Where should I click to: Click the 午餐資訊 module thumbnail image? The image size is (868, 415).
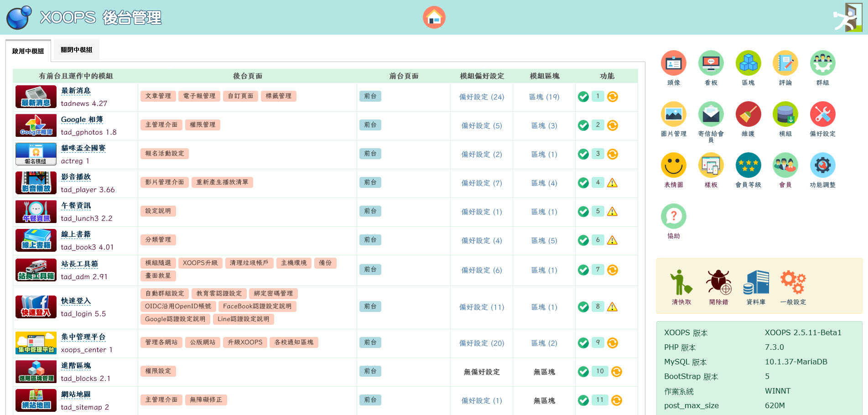[36, 212]
